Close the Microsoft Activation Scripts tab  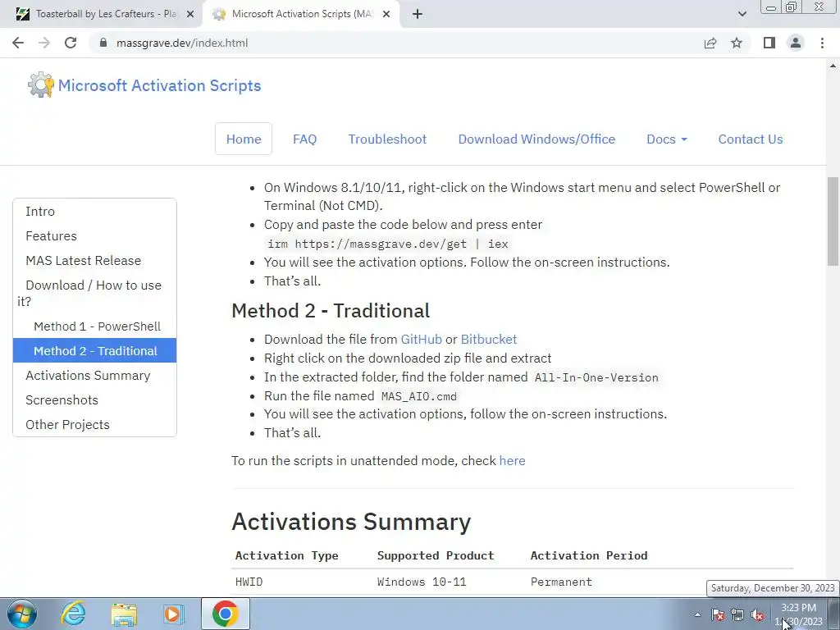pos(386,14)
